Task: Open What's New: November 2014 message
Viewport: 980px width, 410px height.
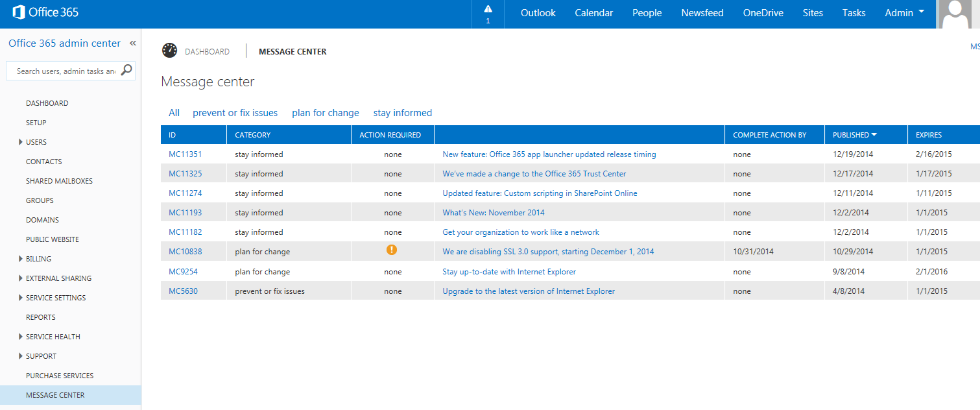Action: 494,213
